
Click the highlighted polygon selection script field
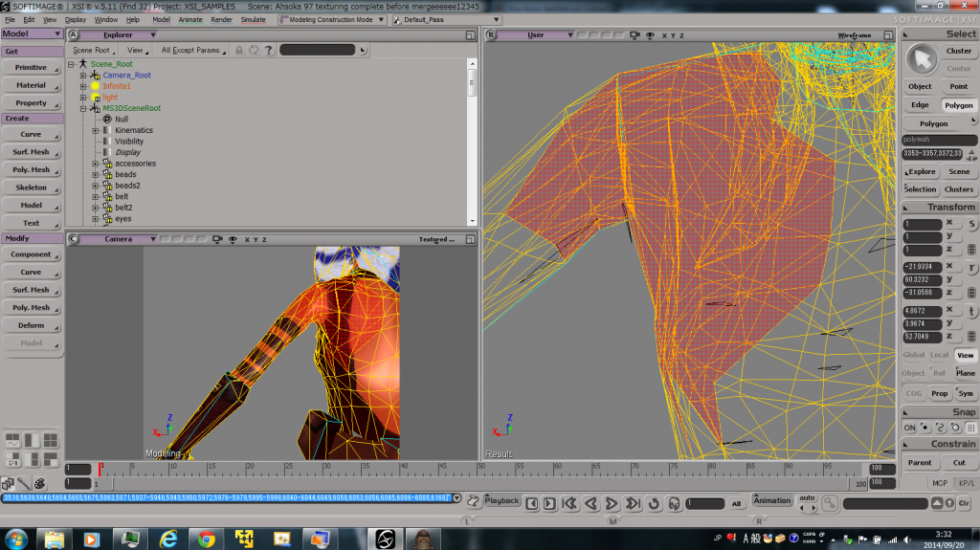click(x=226, y=498)
